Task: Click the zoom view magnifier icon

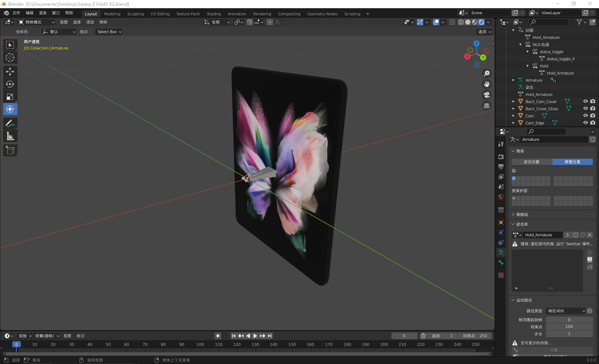Action: (487, 73)
